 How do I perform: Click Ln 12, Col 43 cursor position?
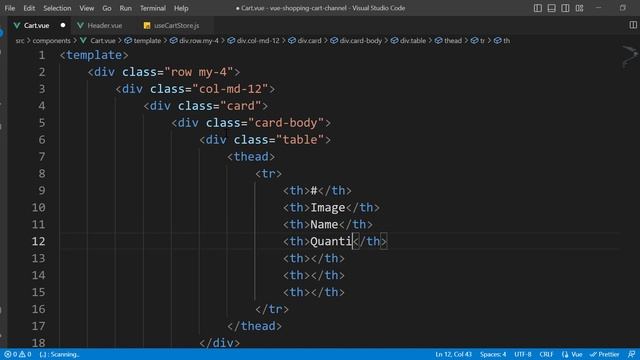coord(453,354)
